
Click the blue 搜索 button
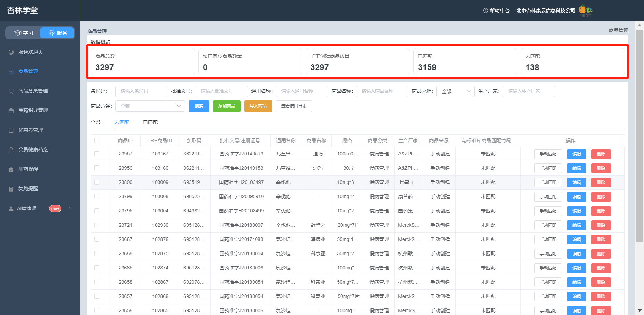(x=199, y=106)
